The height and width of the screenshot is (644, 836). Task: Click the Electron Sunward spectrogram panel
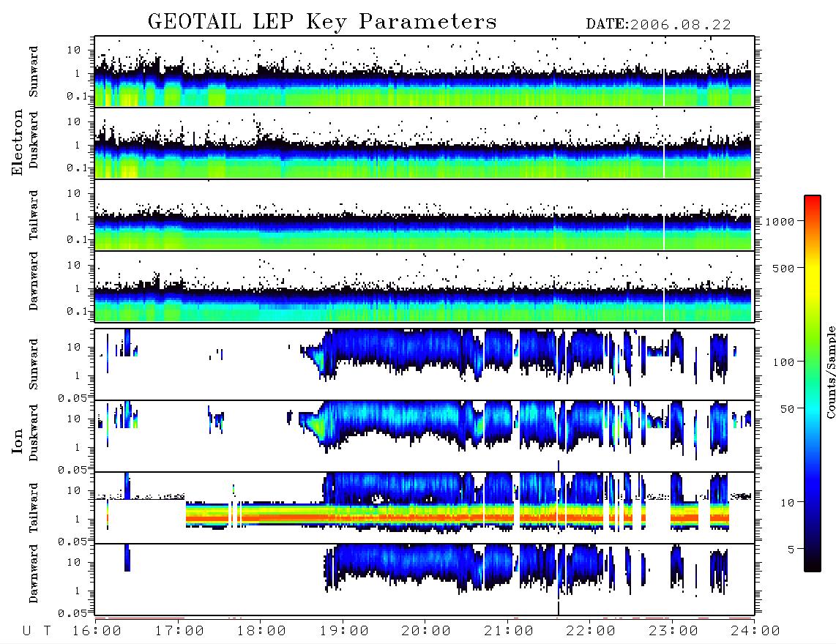pyautogui.click(x=425, y=72)
